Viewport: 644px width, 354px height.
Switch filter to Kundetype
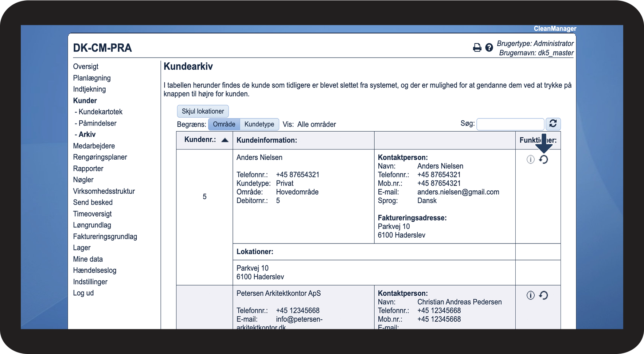click(x=259, y=124)
